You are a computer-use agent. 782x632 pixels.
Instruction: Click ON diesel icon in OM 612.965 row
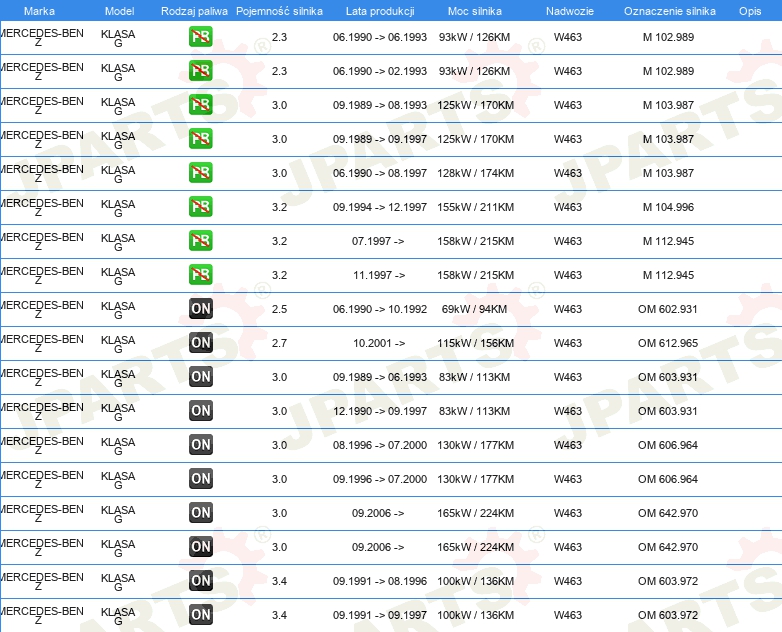[200, 343]
